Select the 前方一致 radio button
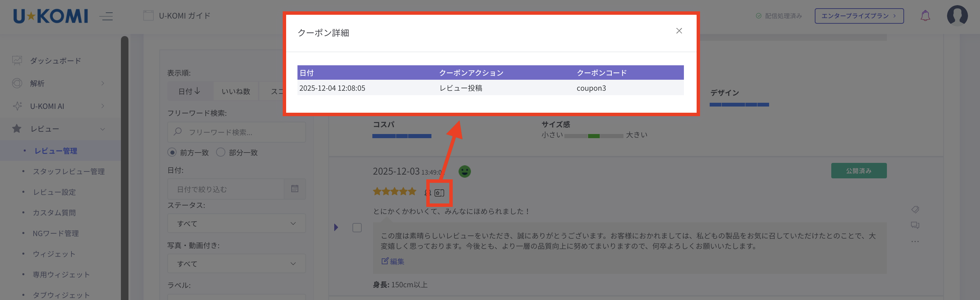Image resolution: width=980 pixels, height=300 pixels. coord(172,152)
